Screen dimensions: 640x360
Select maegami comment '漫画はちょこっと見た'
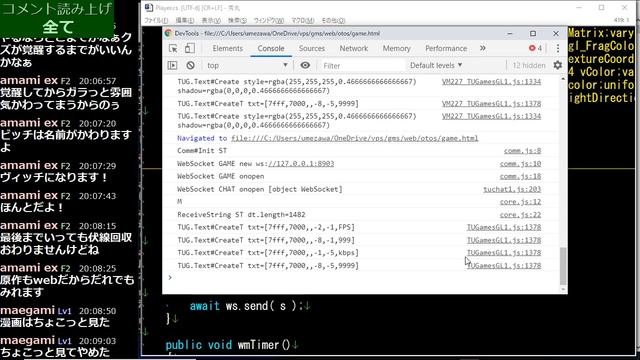tap(55, 322)
